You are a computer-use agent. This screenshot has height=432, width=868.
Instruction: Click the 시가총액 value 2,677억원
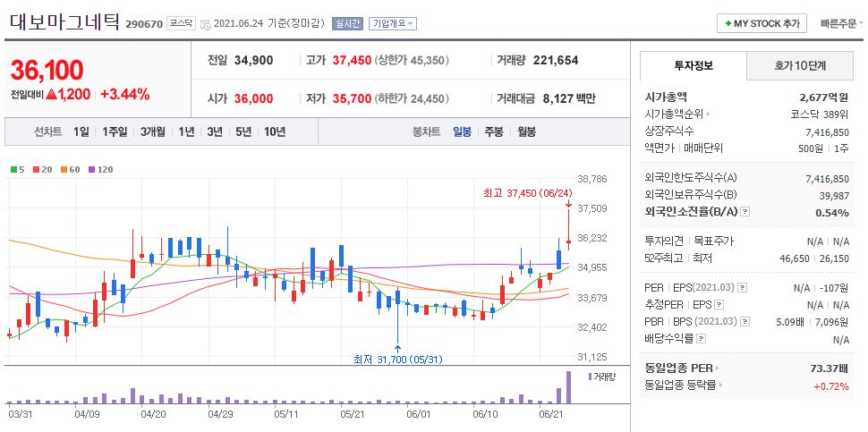click(824, 97)
